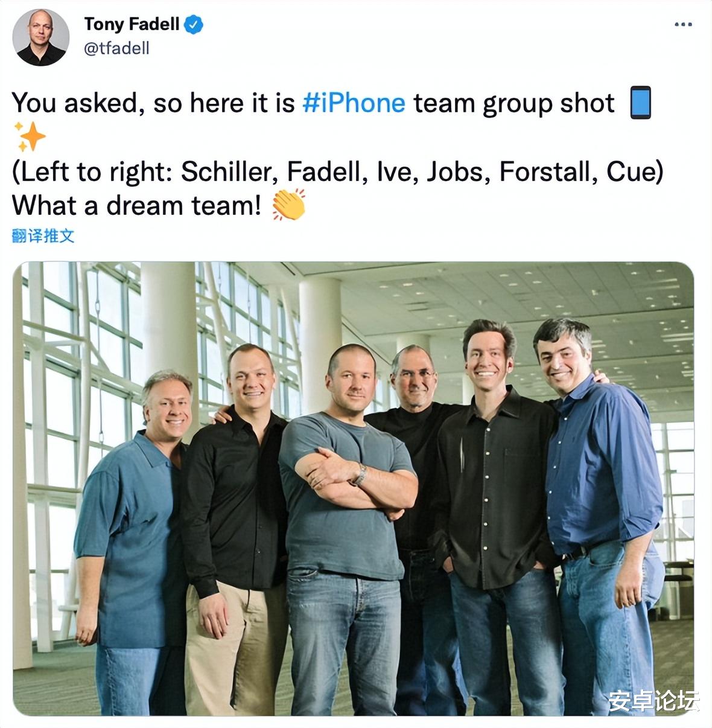
Task: Click the wristwatch on the crossed arms
Action: (360, 474)
